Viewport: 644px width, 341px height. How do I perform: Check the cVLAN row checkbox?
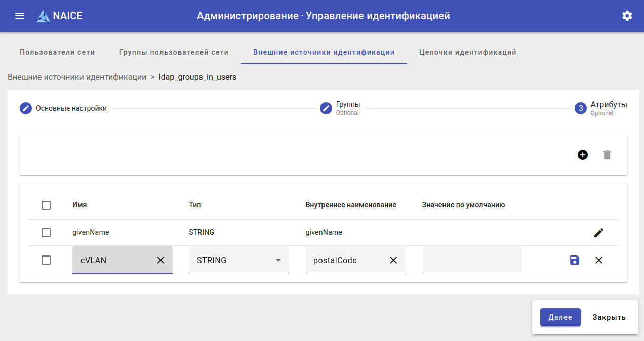[x=46, y=260]
